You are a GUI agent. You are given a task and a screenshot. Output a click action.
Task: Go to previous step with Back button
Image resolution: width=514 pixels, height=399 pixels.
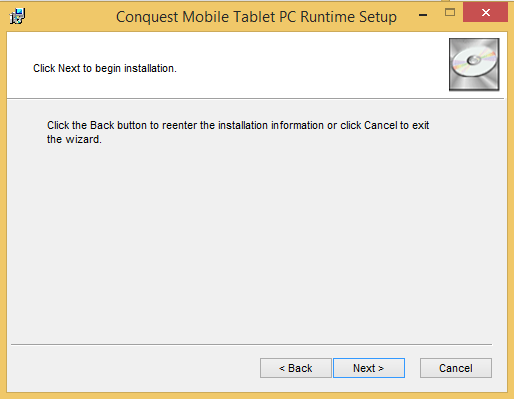point(296,368)
